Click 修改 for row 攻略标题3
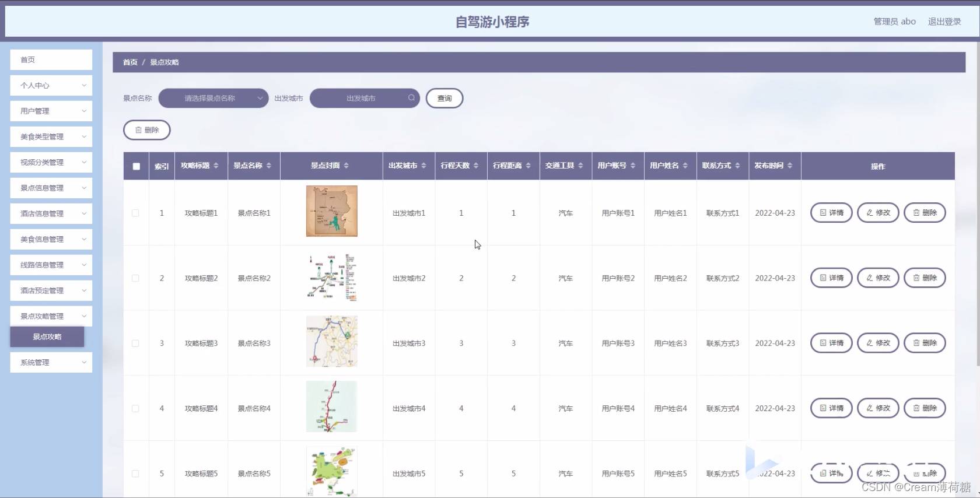This screenshot has height=498, width=980. pos(878,343)
